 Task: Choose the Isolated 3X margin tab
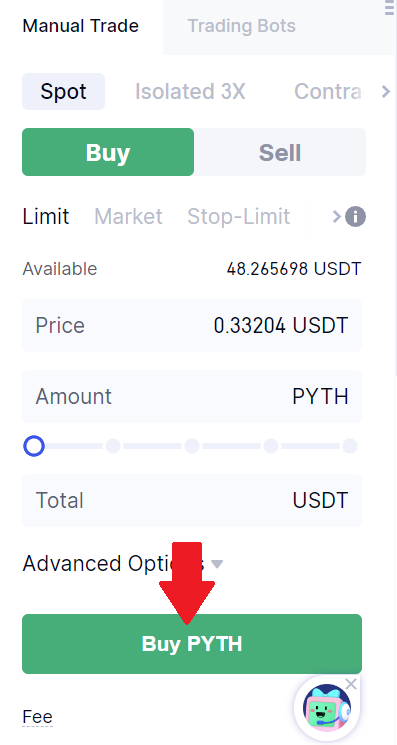190,91
